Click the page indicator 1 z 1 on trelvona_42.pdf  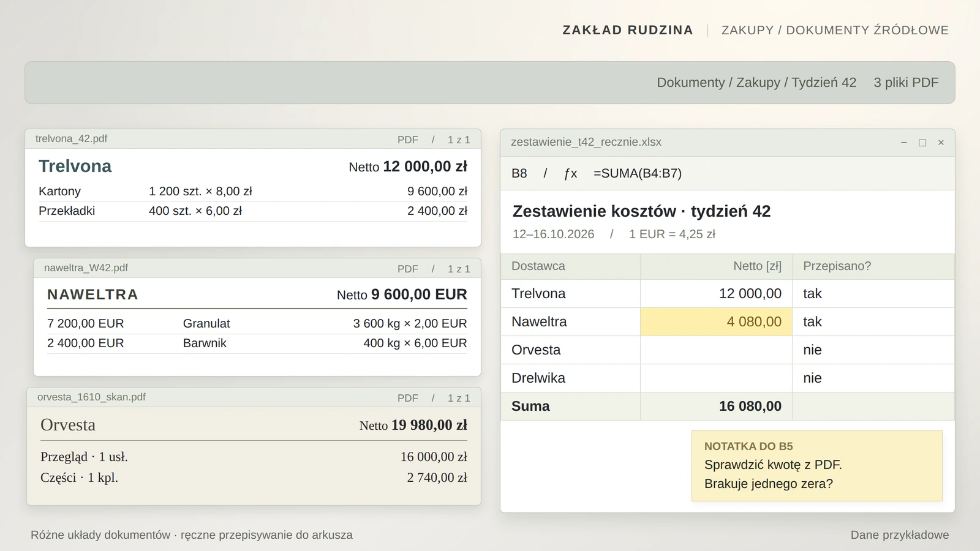[x=459, y=140]
